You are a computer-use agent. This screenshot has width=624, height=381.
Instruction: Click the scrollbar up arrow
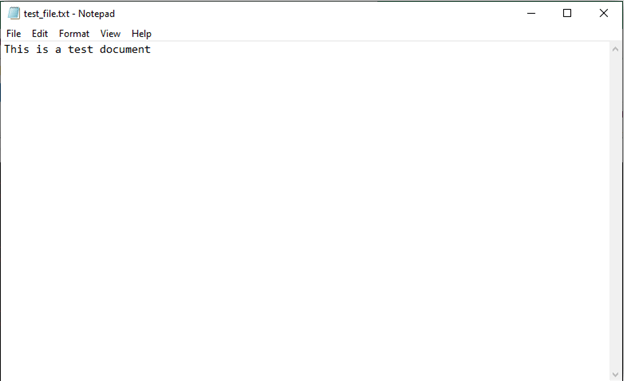coord(615,49)
